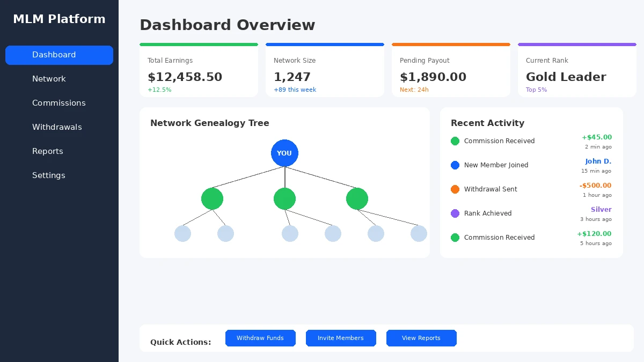Screen dimensions: 644x362
Task: Open the Network section
Action: (x=49, y=79)
